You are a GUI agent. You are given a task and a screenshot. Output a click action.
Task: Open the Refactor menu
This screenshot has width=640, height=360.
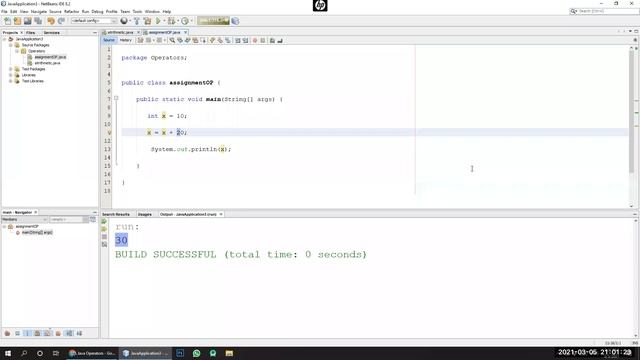[x=71, y=11]
